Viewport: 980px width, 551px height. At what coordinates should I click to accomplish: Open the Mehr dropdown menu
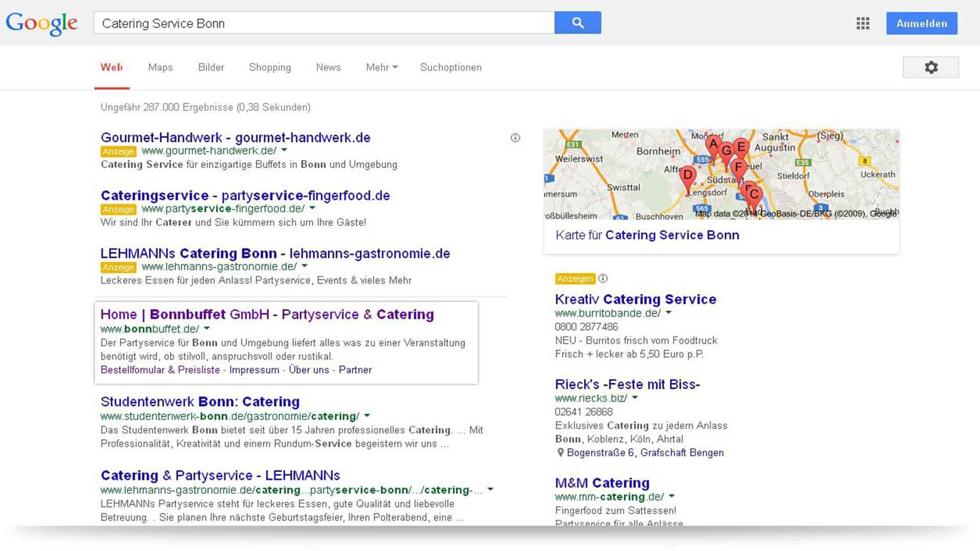tap(382, 67)
